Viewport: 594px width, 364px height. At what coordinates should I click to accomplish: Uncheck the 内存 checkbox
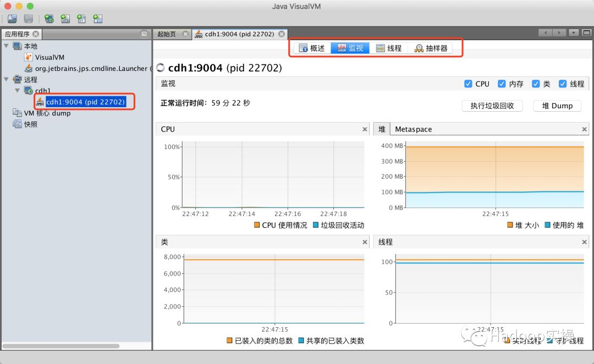(x=502, y=84)
